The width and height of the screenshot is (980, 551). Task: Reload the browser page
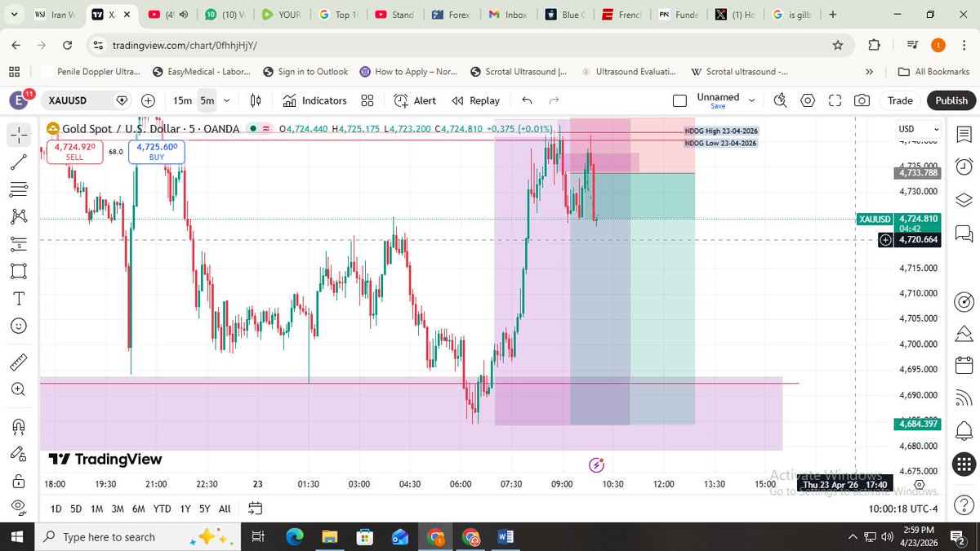67,45
